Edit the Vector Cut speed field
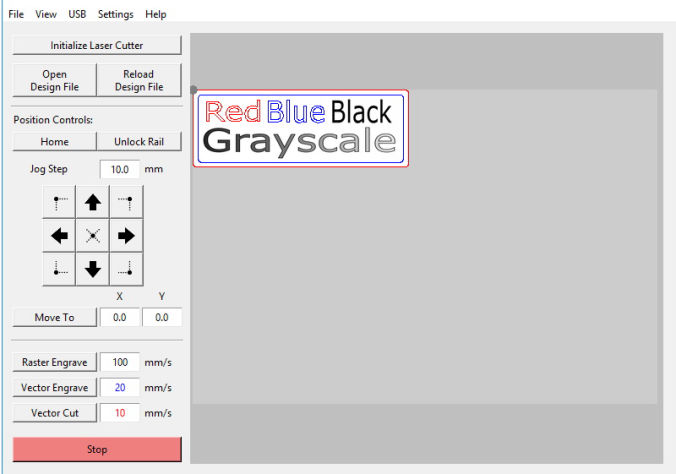The image size is (676, 474). pos(119,413)
